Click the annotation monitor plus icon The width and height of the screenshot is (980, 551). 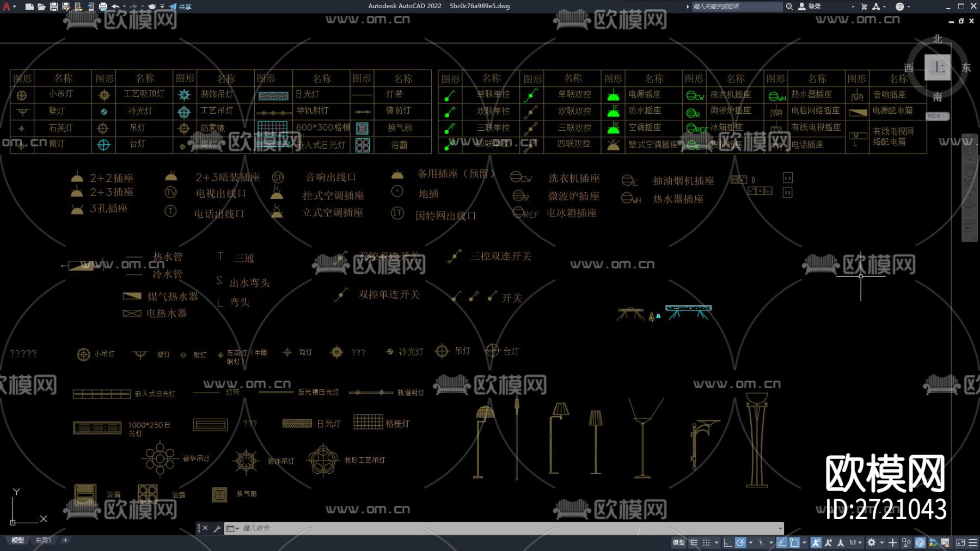[892, 542]
